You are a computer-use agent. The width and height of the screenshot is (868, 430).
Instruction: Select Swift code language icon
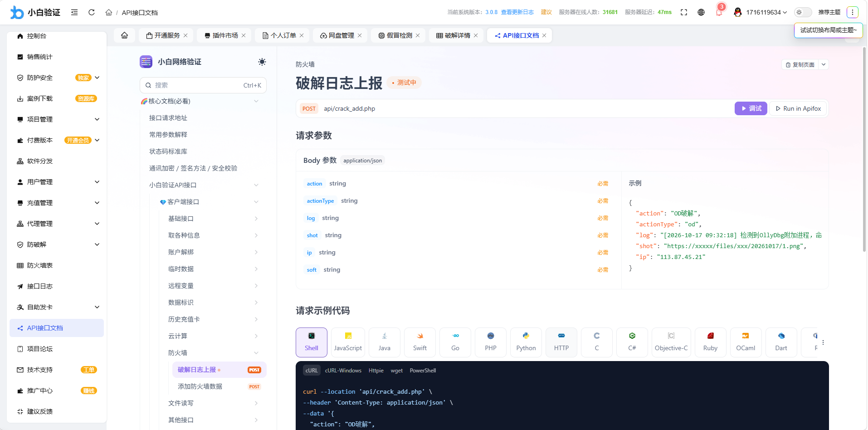(x=420, y=342)
